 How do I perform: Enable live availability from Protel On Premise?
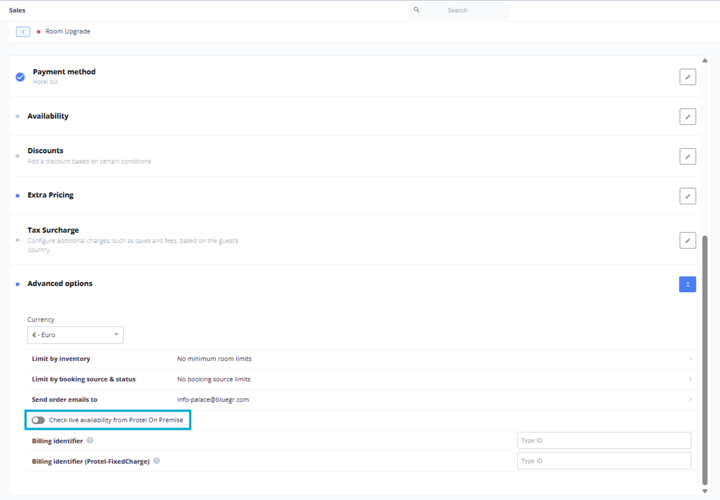coord(38,420)
